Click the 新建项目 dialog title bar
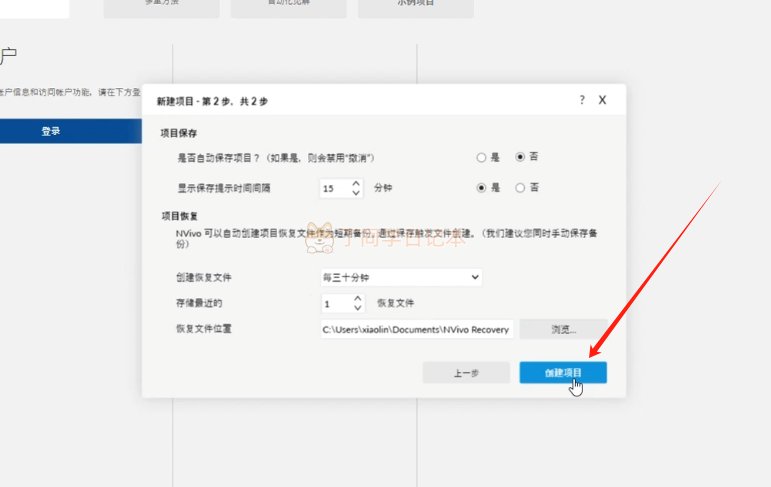 coord(350,101)
